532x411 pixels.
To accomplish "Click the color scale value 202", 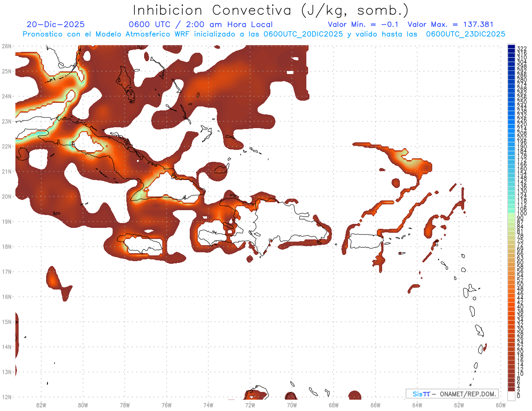I will click(521, 137).
